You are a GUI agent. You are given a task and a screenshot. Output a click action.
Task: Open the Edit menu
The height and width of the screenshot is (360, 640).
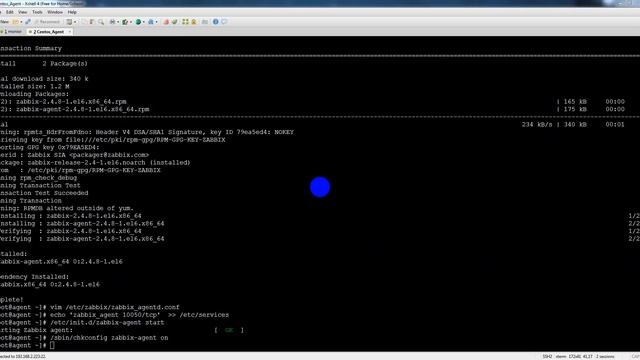[9, 12]
